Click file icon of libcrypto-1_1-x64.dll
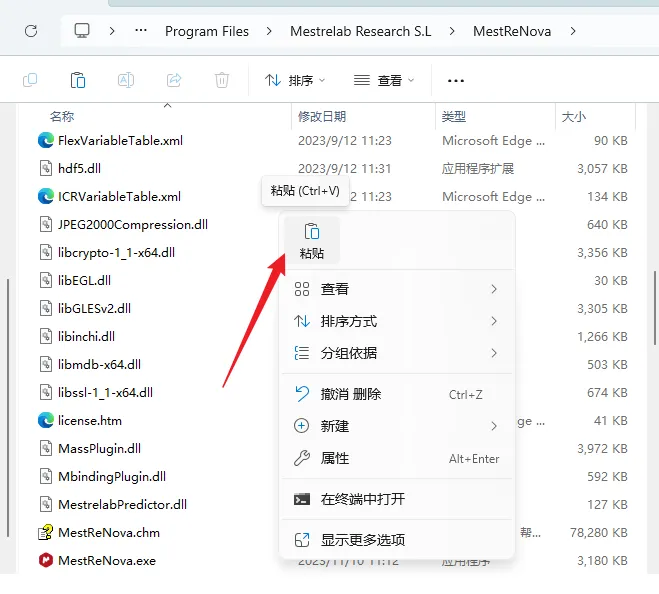This screenshot has width=659, height=594. point(46,253)
